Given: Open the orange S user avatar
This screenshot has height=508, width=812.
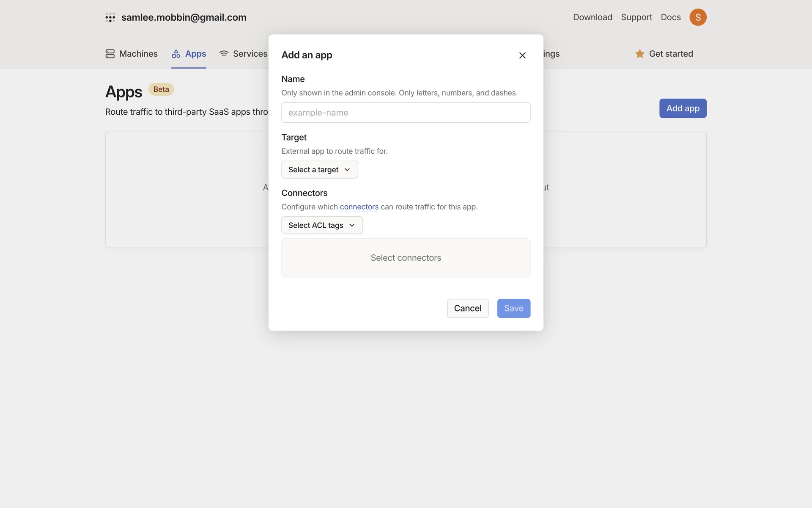Looking at the screenshot, I should coord(698,17).
